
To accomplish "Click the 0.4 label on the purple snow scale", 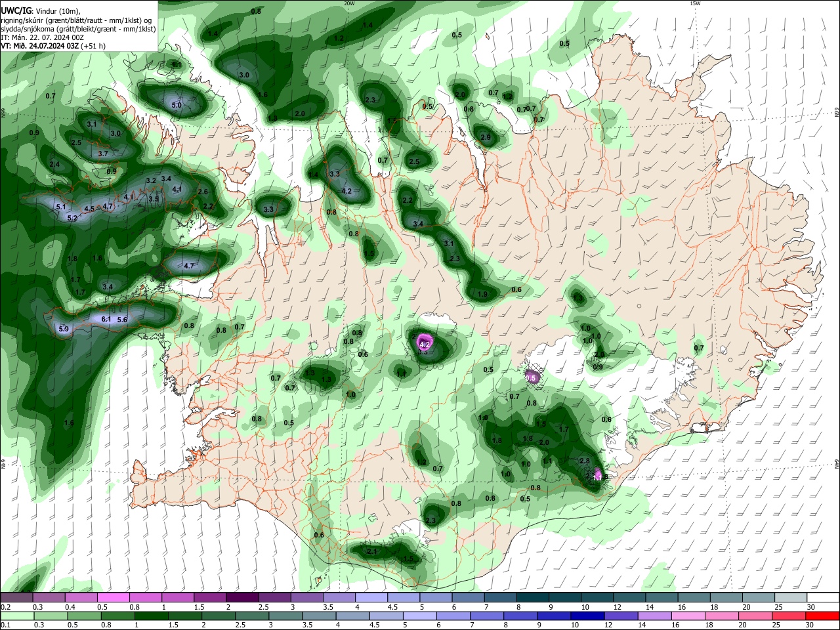I will pos(70,607).
